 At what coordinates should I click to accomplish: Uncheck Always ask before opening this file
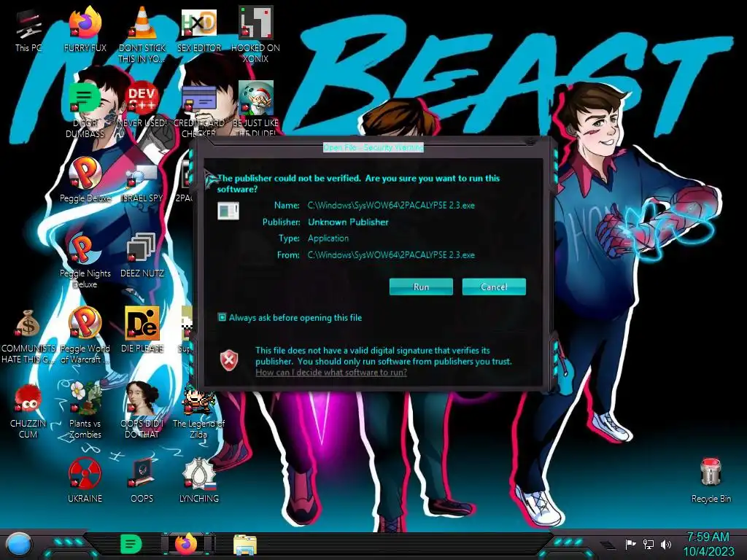222,317
